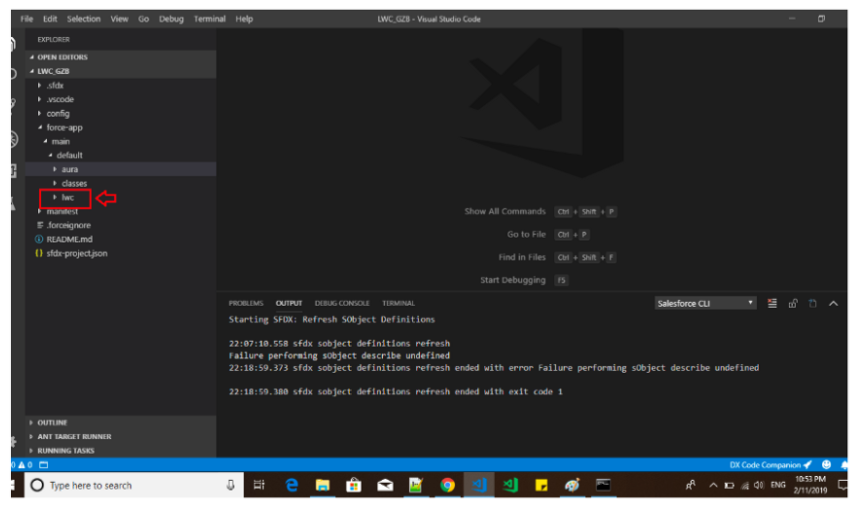Open Command Prompt from taskbar

point(603,485)
